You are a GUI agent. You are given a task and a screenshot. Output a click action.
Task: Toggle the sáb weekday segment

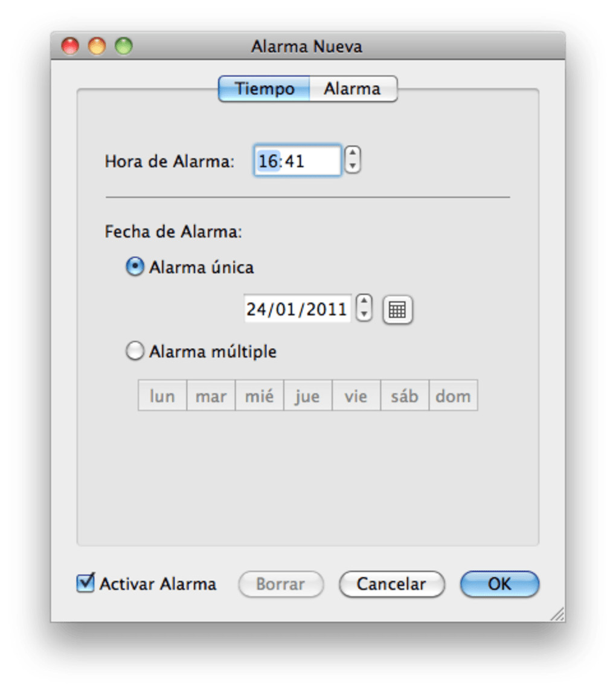point(404,396)
